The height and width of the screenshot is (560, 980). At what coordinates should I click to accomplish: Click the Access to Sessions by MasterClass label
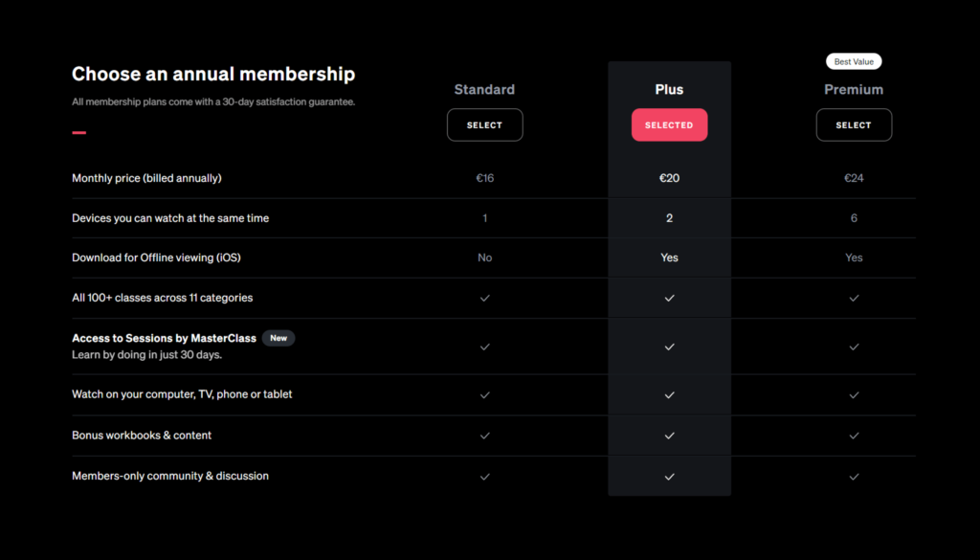(x=164, y=338)
